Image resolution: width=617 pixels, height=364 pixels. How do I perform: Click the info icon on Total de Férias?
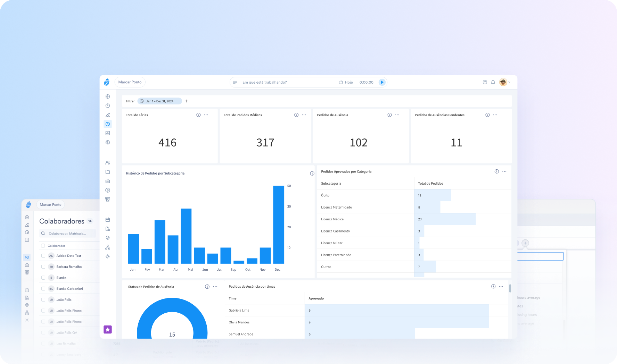198,115
